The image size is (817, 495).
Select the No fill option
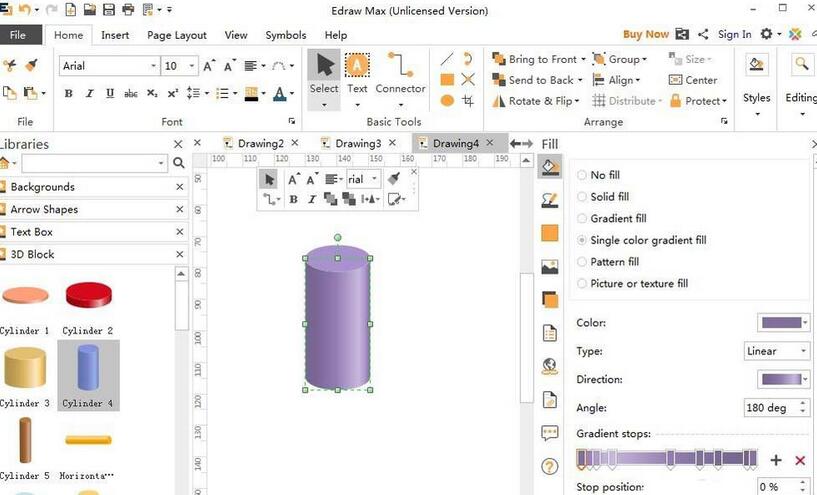[583, 175]
